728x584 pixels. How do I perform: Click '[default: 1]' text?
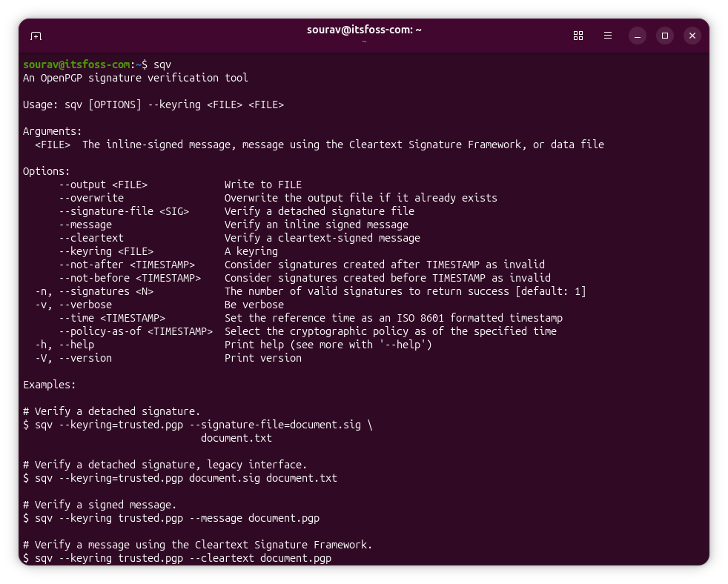click(x=551, y=291)
